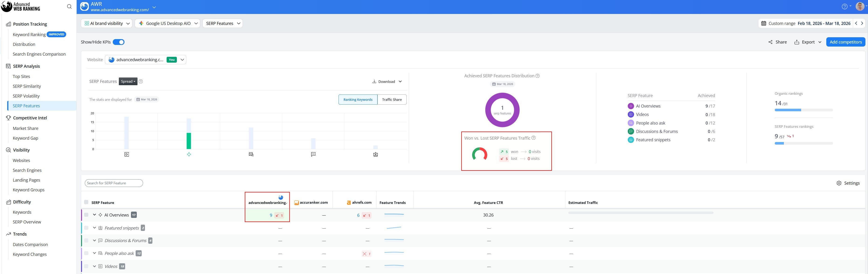Check the People also ask row checkbox

click(86, 253)
